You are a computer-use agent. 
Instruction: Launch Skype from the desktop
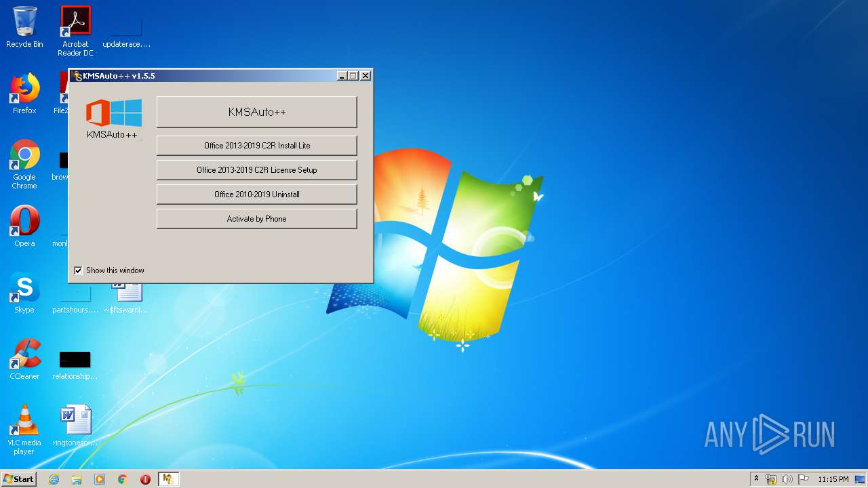pyautogui.click(x=24, y=293)
